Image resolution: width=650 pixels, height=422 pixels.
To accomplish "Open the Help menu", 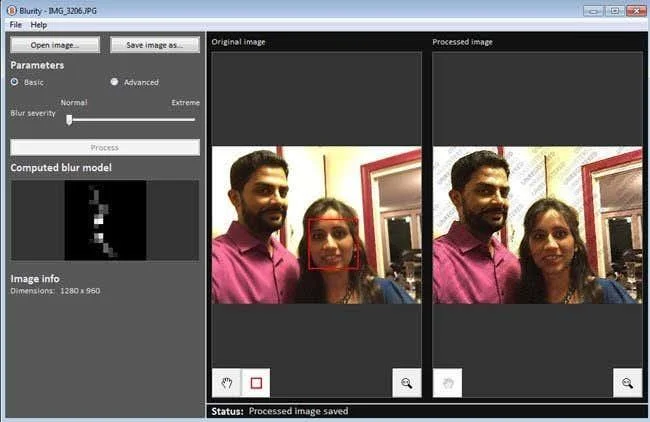I will click(x=39, y=25).
